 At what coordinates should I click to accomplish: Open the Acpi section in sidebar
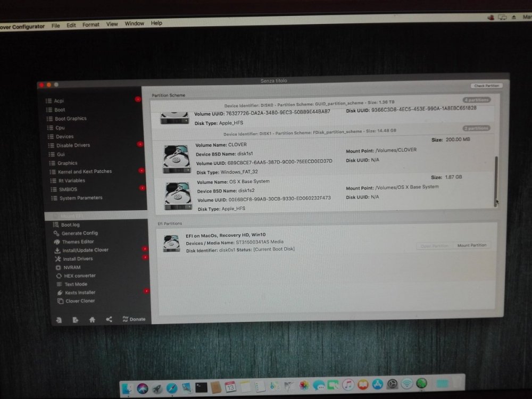(x=59, y=101)
